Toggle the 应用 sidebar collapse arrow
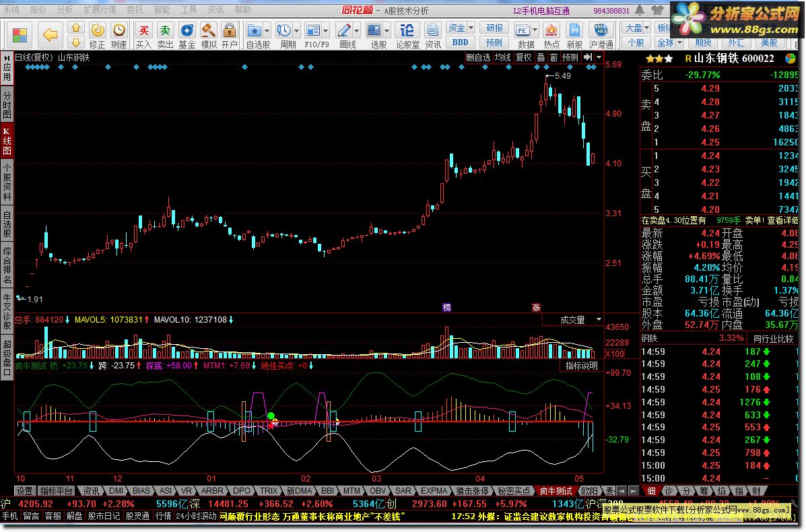 coord(7,59)
